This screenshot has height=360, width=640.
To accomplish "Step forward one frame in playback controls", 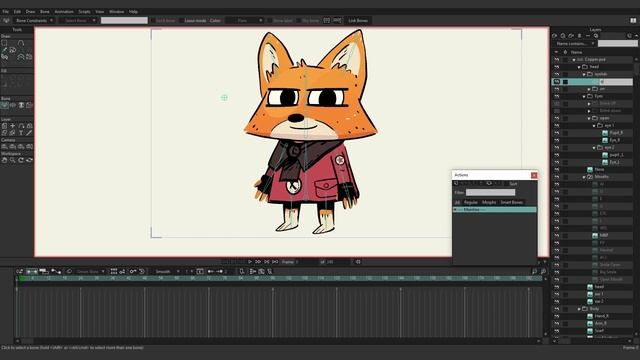I will pyautogui.click(x=258, y=262).
